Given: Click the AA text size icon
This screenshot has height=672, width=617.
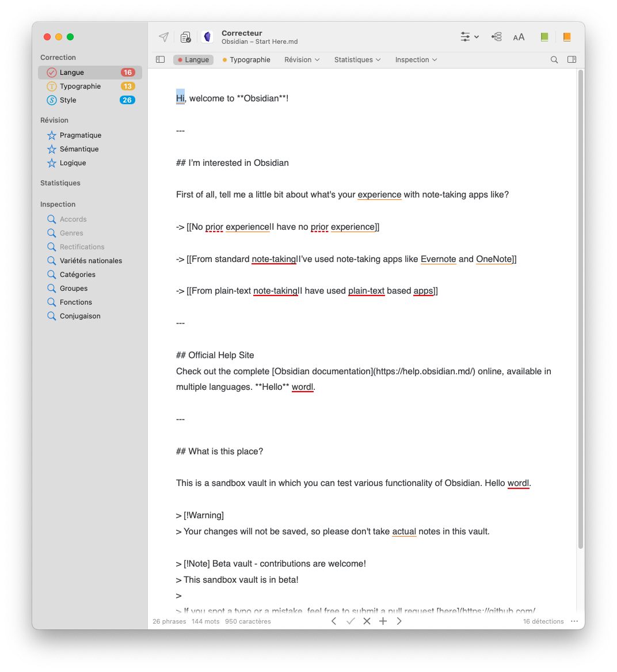Looking at the screenshot, I should coord(519,37).
